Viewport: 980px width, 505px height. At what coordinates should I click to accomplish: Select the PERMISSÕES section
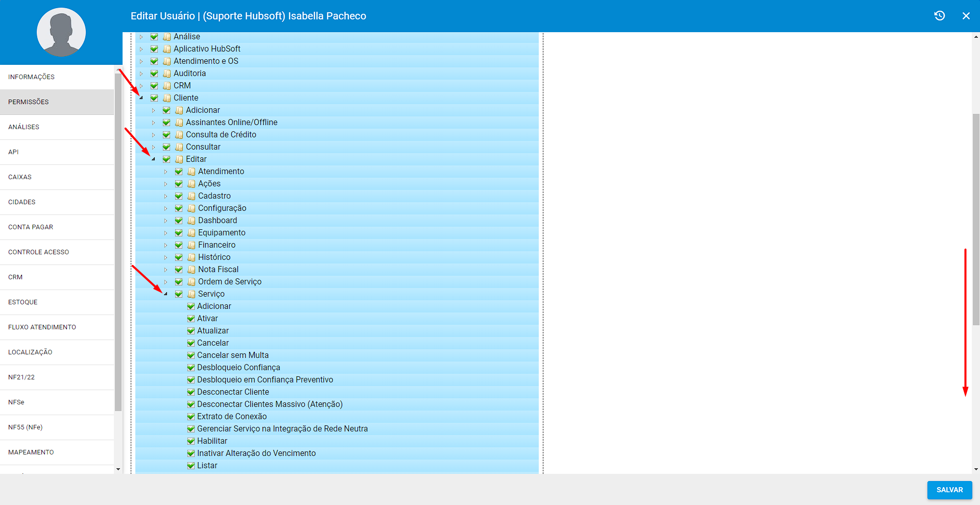tap(57, 102)
